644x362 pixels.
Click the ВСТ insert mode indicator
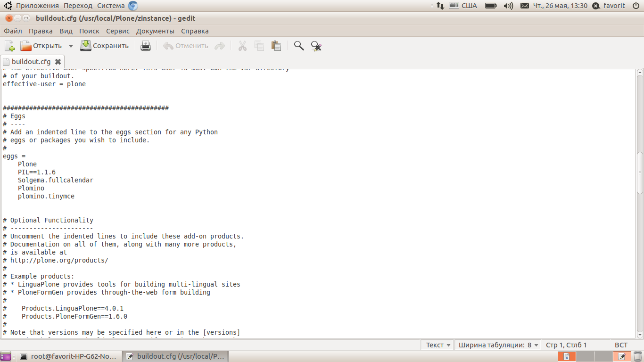[x=621, y=345]
